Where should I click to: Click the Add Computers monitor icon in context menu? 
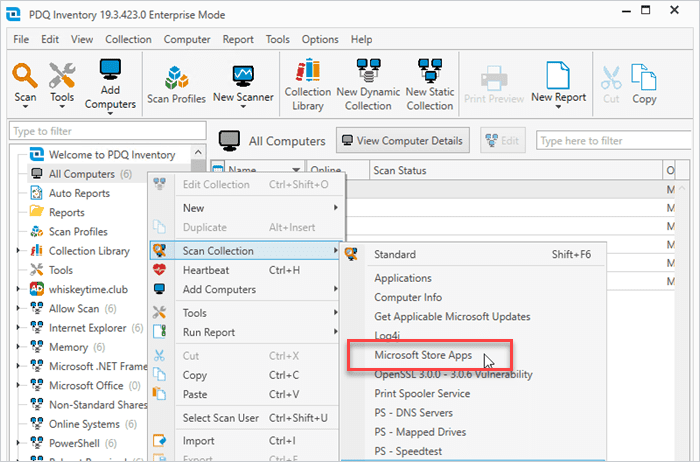(x=159, y=289)
